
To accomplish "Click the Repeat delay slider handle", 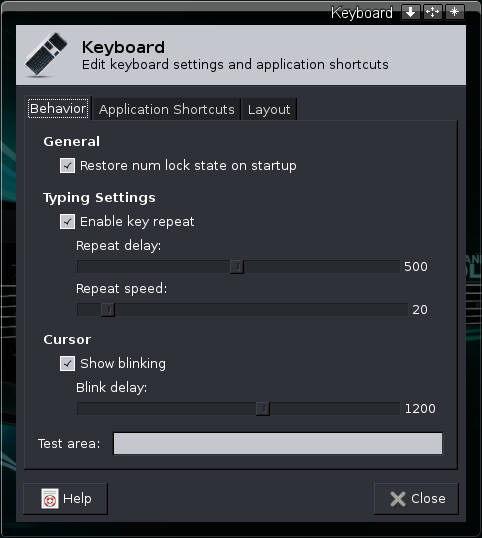I will pyautogui.click(x=237, y=267).
